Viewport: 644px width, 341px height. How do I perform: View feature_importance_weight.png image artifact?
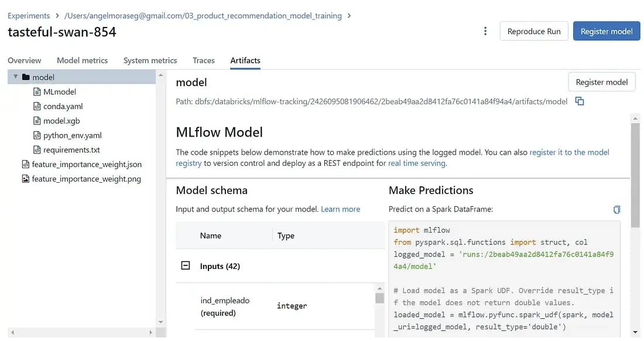pyautogui.click(x=86, y=179)
